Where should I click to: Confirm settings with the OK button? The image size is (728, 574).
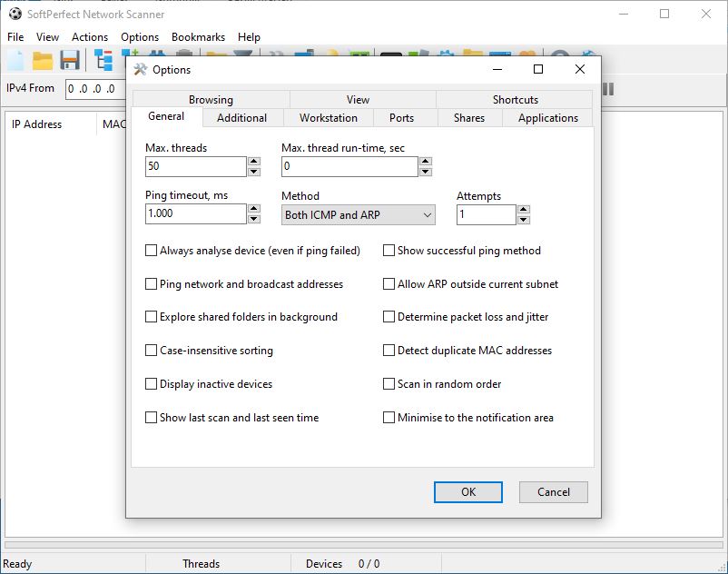pos(468,491)
